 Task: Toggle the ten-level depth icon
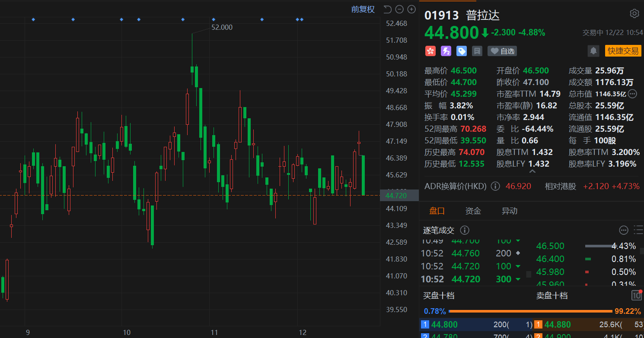pyautogui.click(x=637, y=295)
